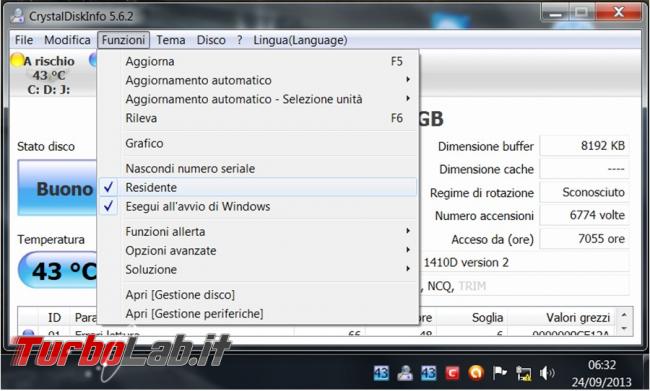Viewport: 650px width, 391px height.
Task: Click the 'Numero accensioni' label
Action: tap(484, 216)
